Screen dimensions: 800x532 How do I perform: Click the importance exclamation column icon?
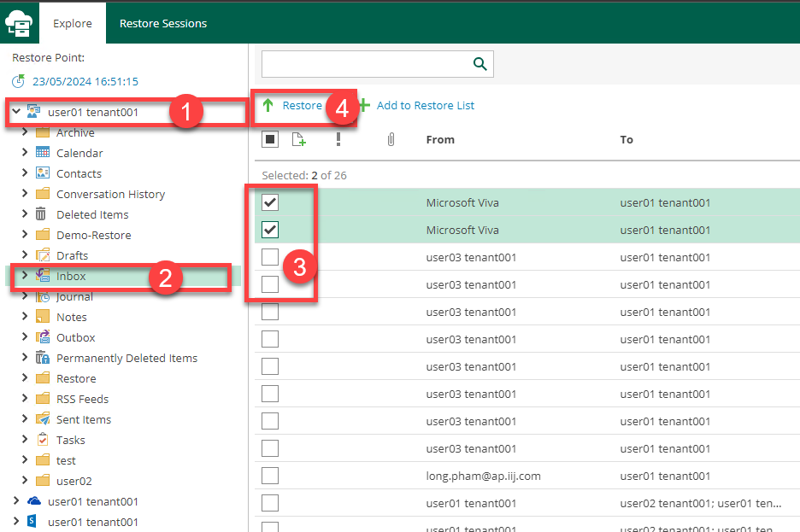click(x=338, y=139)
